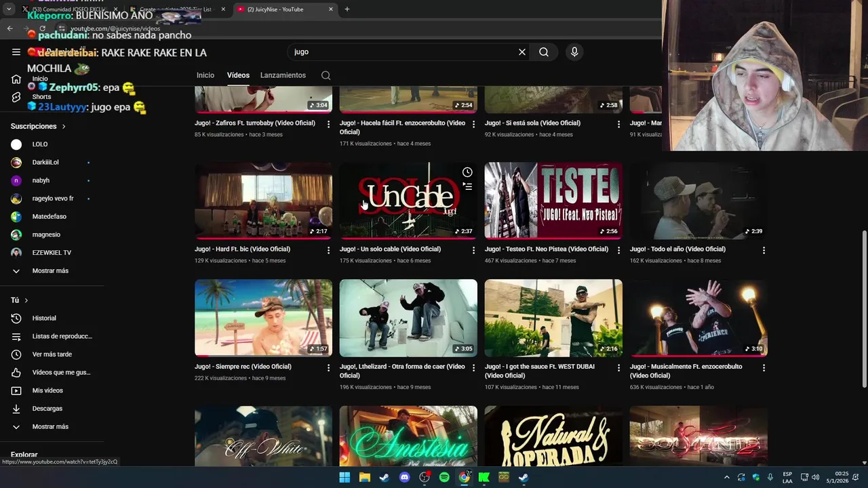The width and height of the screenshot is (868, 488).
Task: Clear the search text with the X icon
Action: 522,52
